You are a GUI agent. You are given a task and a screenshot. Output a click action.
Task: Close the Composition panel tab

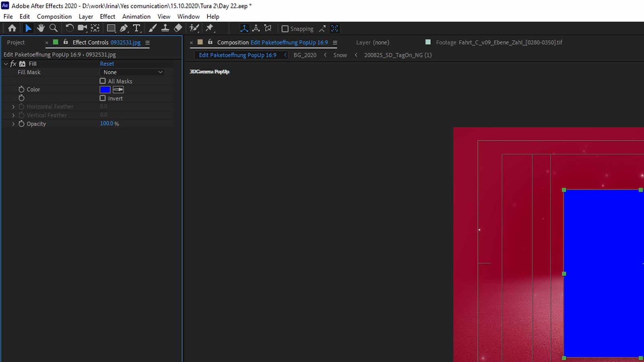(191, 42)
